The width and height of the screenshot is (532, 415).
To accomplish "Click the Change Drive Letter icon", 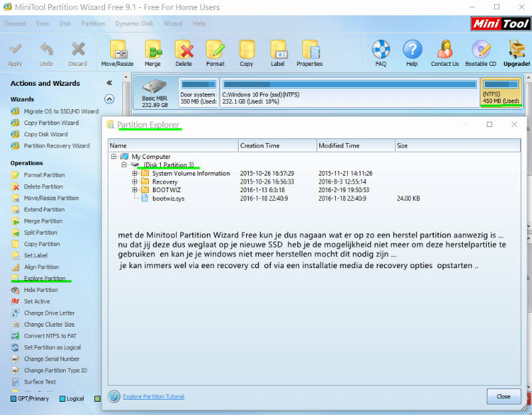I will point(15,313).
